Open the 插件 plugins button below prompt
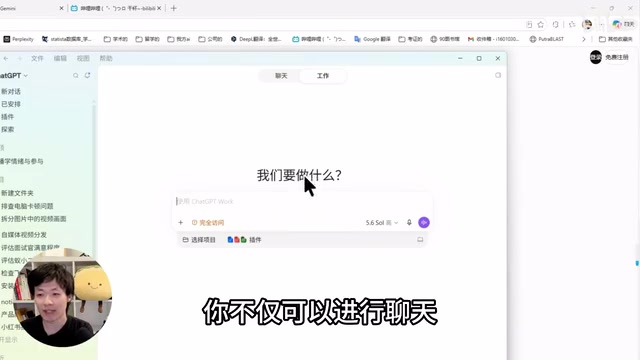The width and height of the screenshot is (640, 360). point(244,240)
